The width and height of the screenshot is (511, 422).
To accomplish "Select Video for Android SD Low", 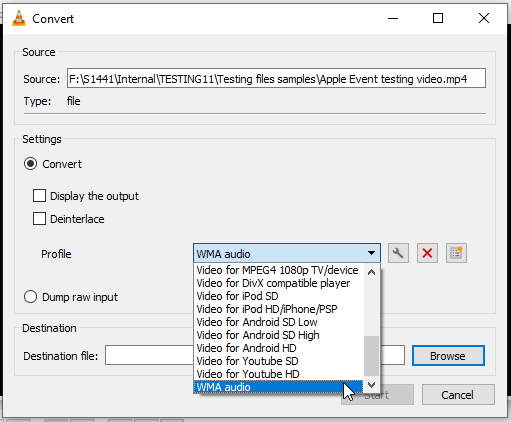I will (278, 322).
